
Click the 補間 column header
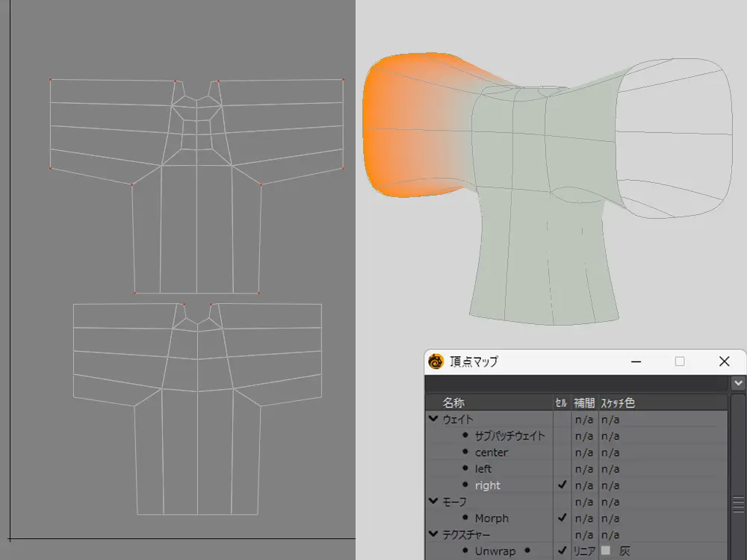[x=583, y=403]
